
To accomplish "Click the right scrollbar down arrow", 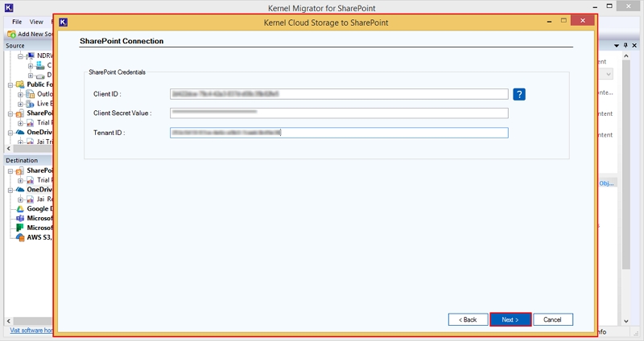I will tap(625, 321).
